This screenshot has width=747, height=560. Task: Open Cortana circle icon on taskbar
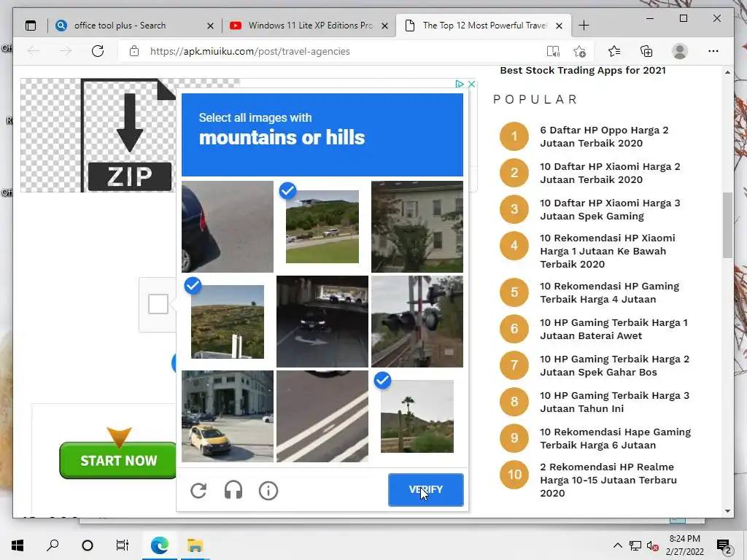pyautogui.click(x=88, y=545)
